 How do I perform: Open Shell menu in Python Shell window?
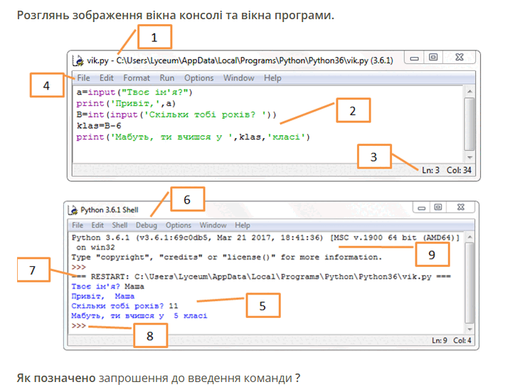[x=119, y=226]
